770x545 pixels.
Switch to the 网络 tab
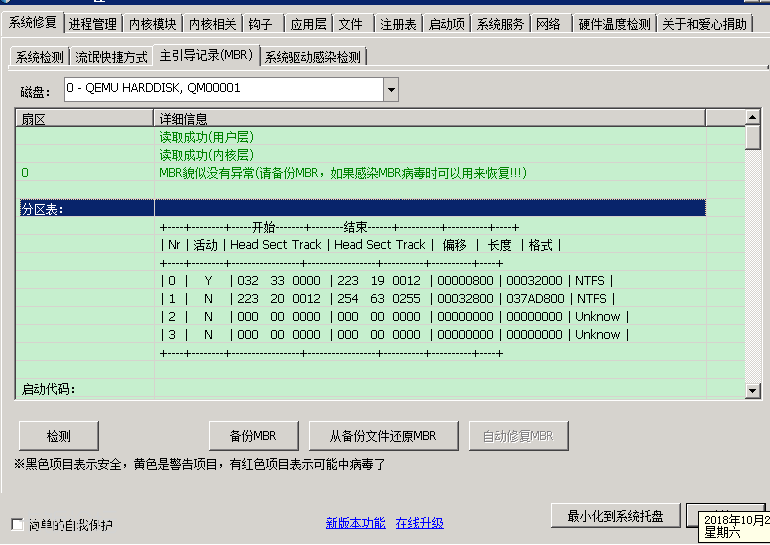pyautogui.click(x=549, y=24)
